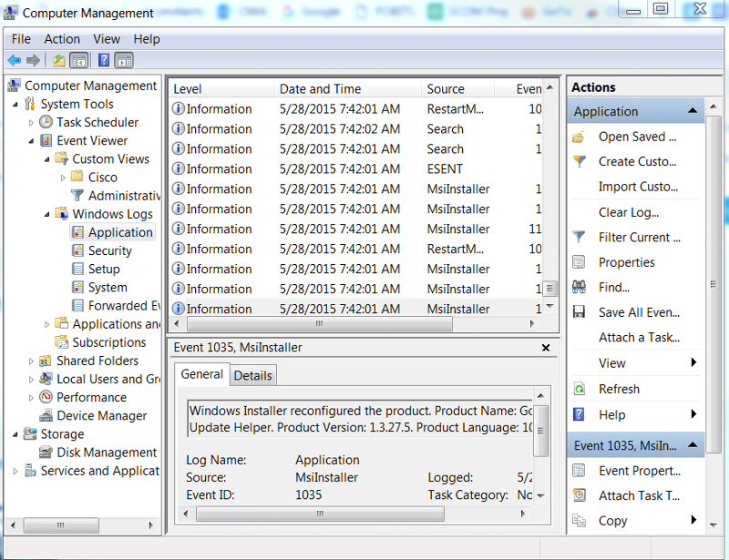The width and height of the screenshot is (729, 560).
Task: Click the Subscriptions icon in tree
Action: pyautogui.click(x=61, y=342)
